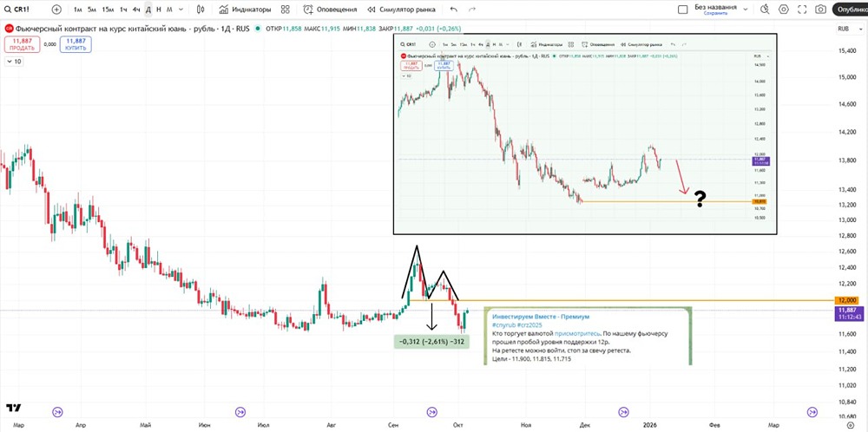
Task: Expand the layout name dropdown chevron
Action: pyautogui.click(x=745, y=10)
